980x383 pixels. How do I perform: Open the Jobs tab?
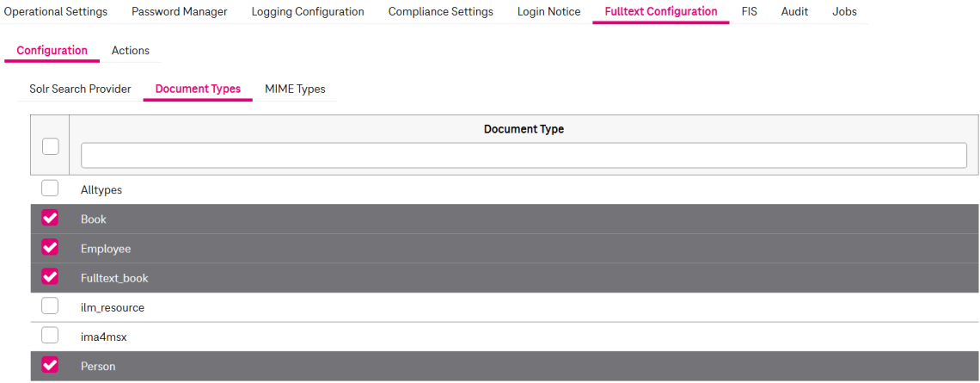click(x=844, y=12)
